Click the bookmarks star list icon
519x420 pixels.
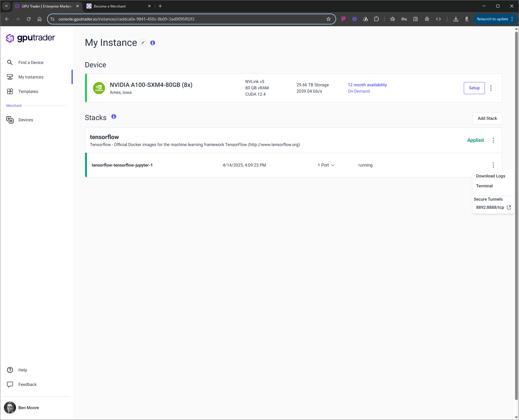coord(393,19)
